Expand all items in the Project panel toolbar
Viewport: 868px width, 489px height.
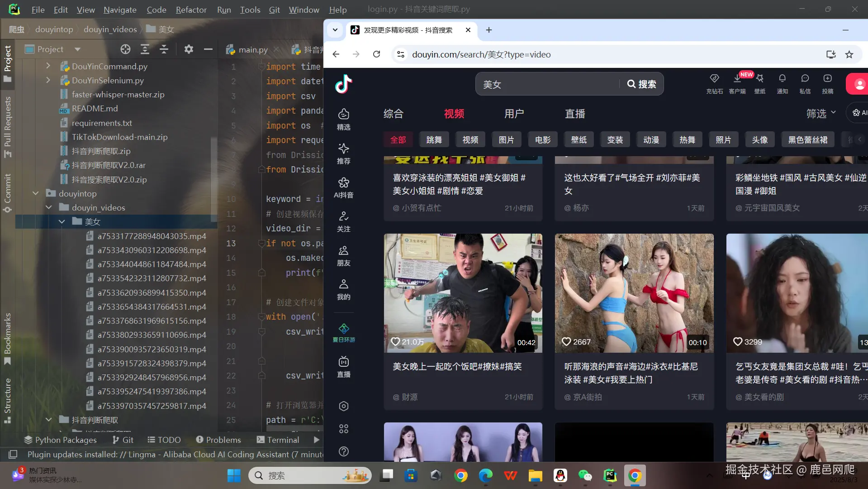point(145,49)
